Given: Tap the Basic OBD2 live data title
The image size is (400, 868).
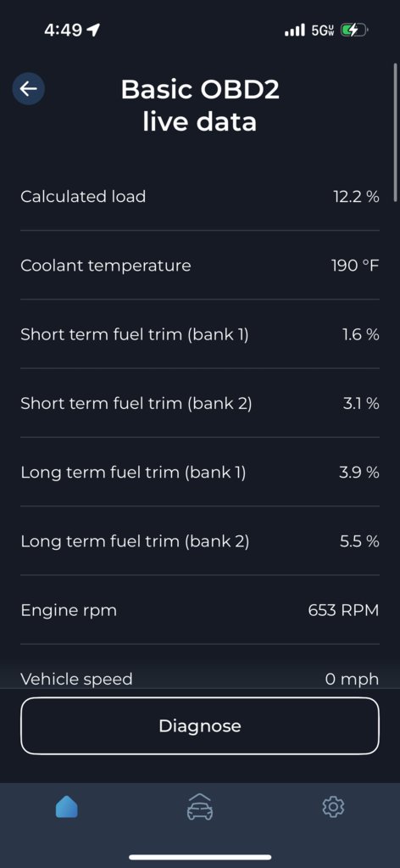Looking at the screenshot, I should pyautogui.click(x=200, y=105).
